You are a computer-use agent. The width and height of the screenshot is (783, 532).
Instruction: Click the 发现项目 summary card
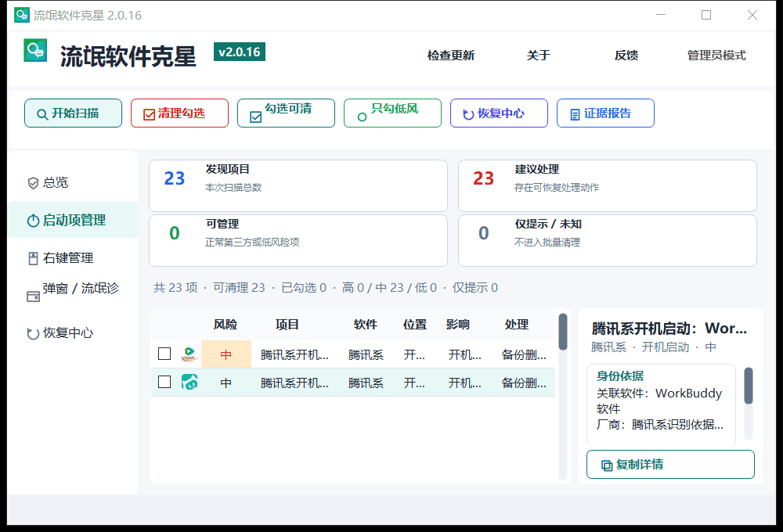(298, 185)
